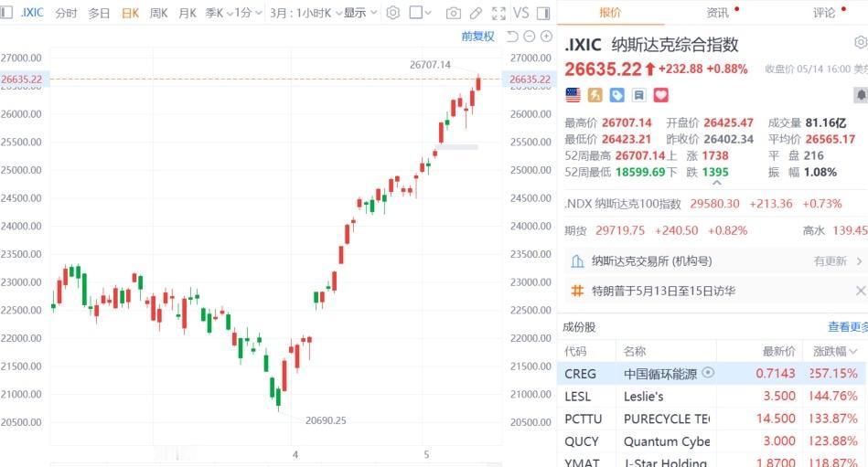The image size is (868, 467).
Task: Select the LESL Leslie's stock row
Action: pos(712,397)
